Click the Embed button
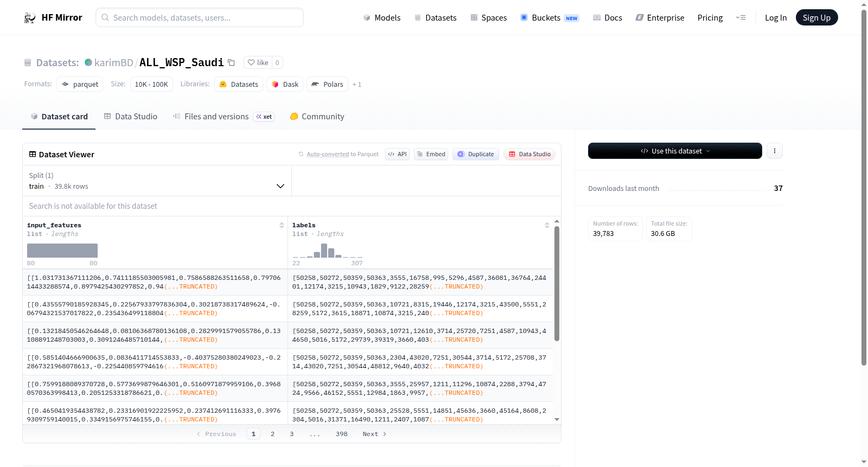Image resolution: width=868 pixels, height=467 pixels. pyautogui.click(x=431, y=154)
